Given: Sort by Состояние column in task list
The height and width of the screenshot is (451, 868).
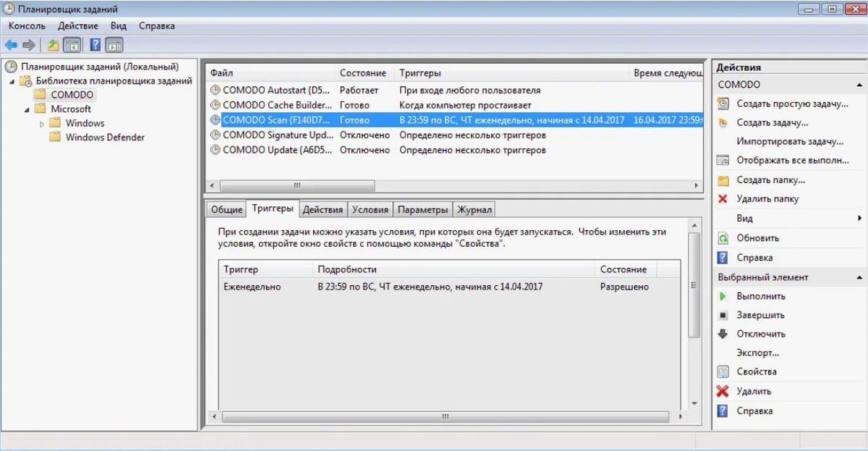Looking at the screenshot, I should (365, 73).
